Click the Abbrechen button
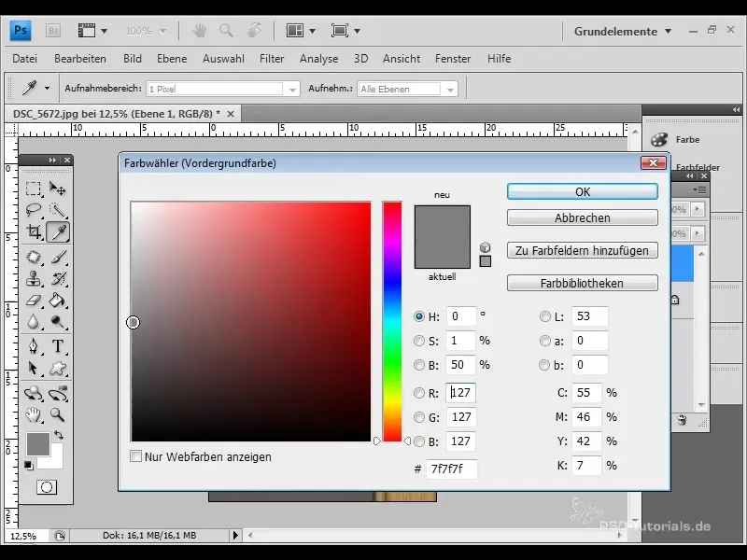The height and width of the screenshot is (560, 747). pos(582,217)
